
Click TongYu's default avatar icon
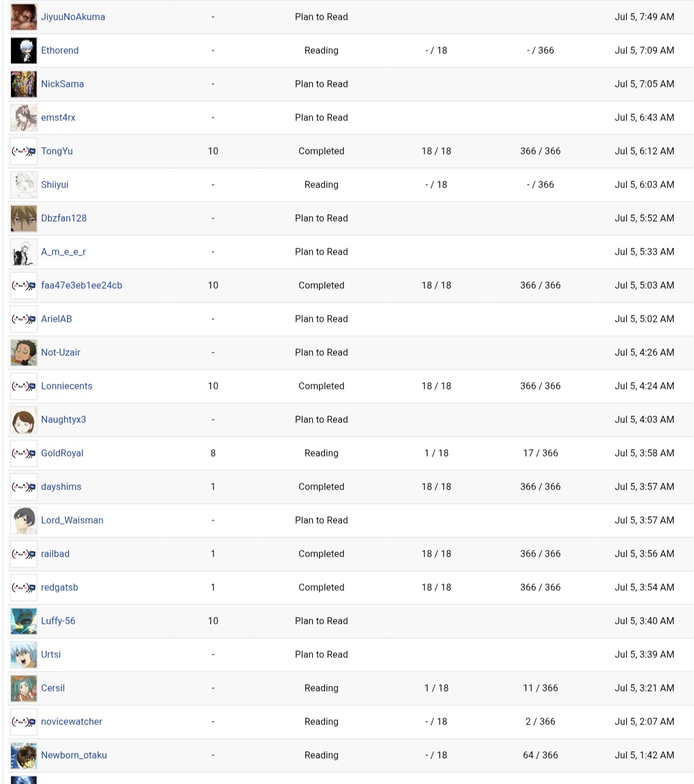[x=24, y=152]
